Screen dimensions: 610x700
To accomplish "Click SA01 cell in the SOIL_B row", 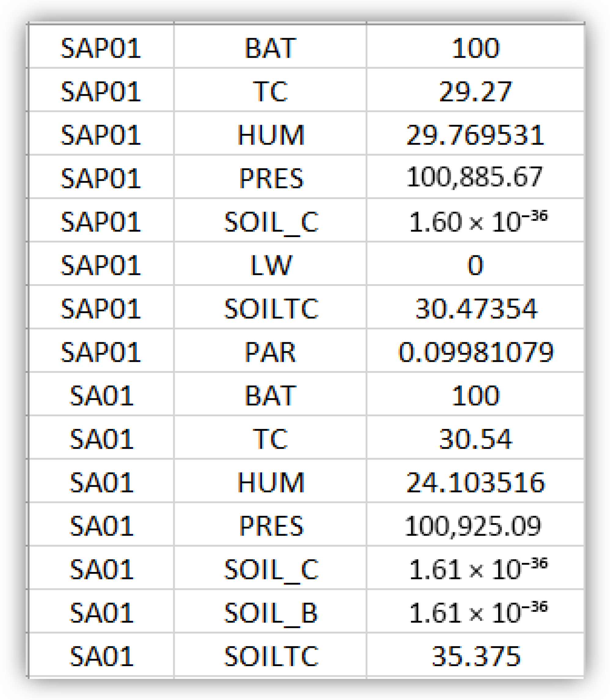I will pyautogui.click(x=101, y=613).
